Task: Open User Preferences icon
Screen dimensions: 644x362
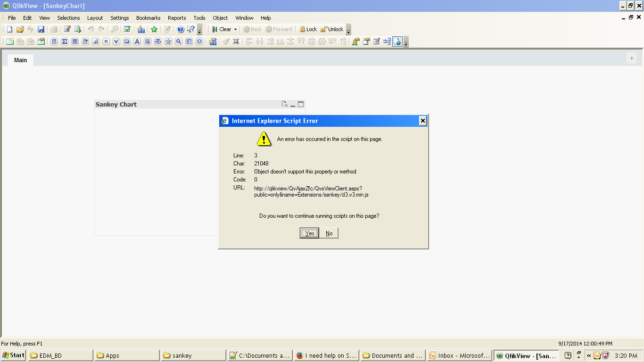Action: tap(356, 41)
